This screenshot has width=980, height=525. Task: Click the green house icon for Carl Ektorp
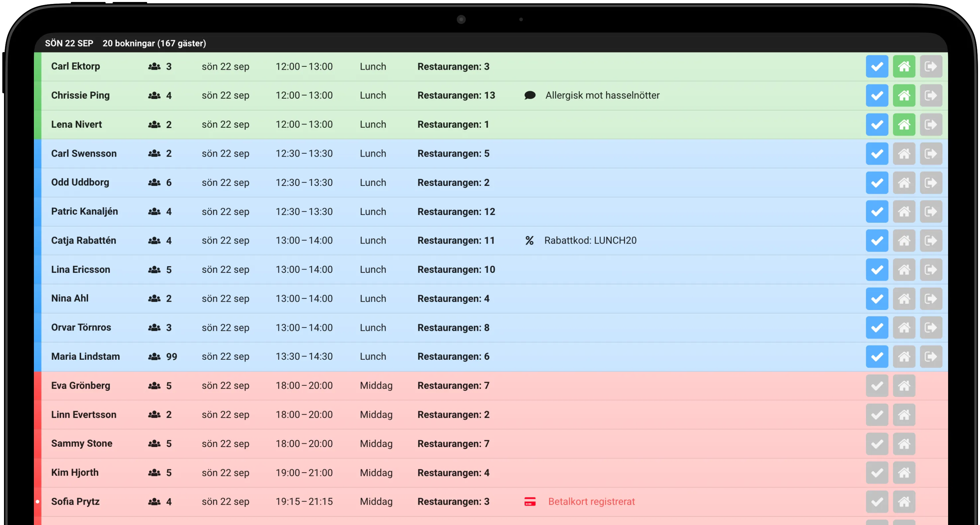click(x=904, y=66)
